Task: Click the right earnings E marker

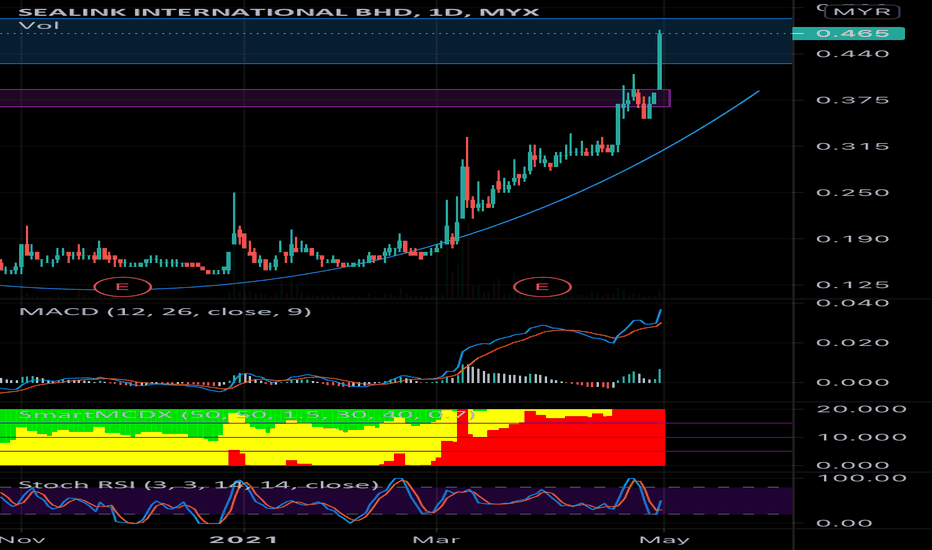Action: click(542, 287)
